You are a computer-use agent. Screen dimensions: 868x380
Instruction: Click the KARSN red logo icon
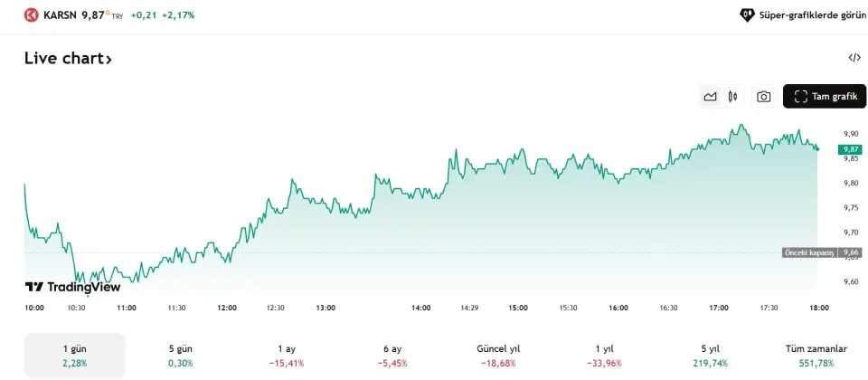(32, 15)
